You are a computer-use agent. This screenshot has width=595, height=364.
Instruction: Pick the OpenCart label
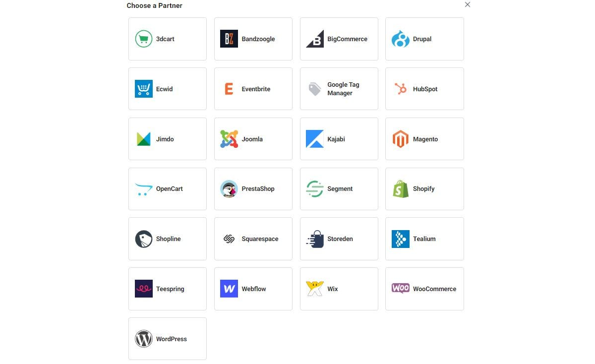tap(170, 189)
